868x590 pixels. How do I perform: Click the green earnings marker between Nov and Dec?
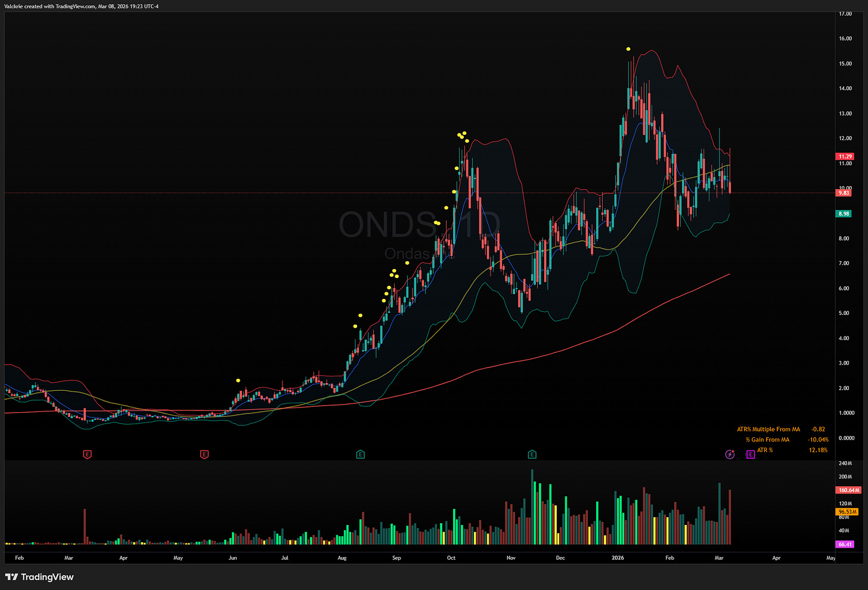point(532,455)
